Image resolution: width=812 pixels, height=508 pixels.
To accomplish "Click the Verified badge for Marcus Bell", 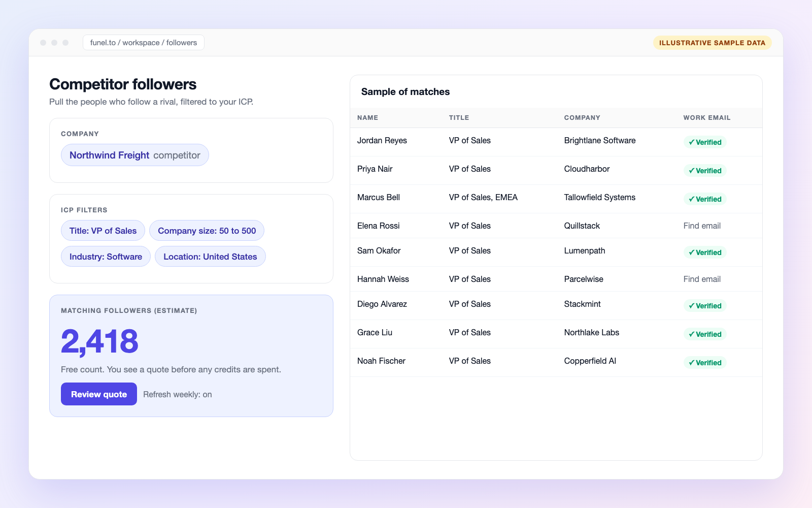I will 705,199.
